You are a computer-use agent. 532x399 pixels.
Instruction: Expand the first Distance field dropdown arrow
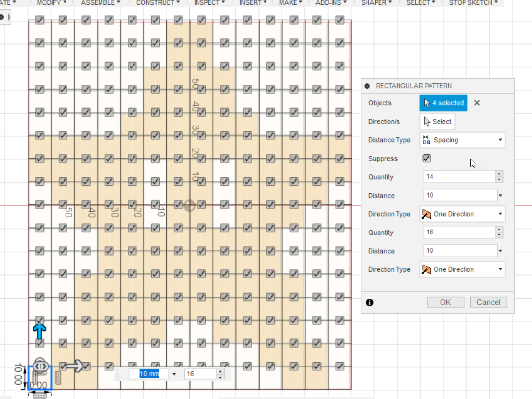pos(500,196)
